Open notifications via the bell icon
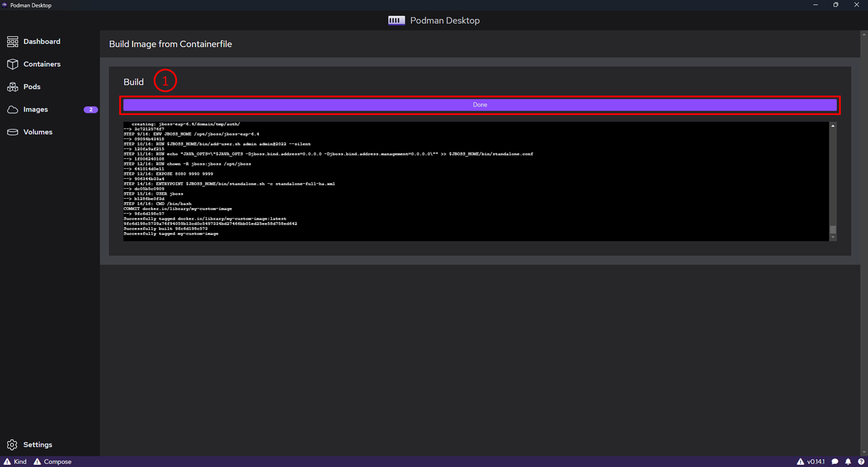This screenshot has width=868, height=467. [x=849, y=461]
